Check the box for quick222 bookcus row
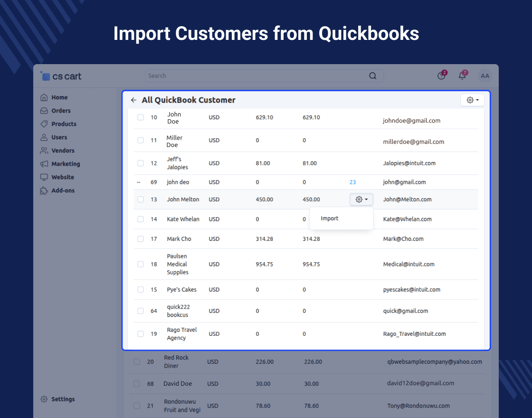 pos(141,311)
